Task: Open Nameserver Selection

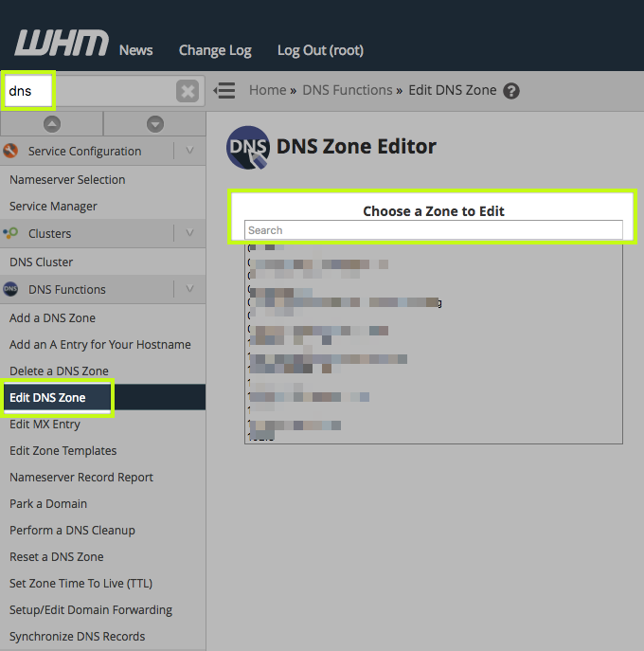Action: 67,180
